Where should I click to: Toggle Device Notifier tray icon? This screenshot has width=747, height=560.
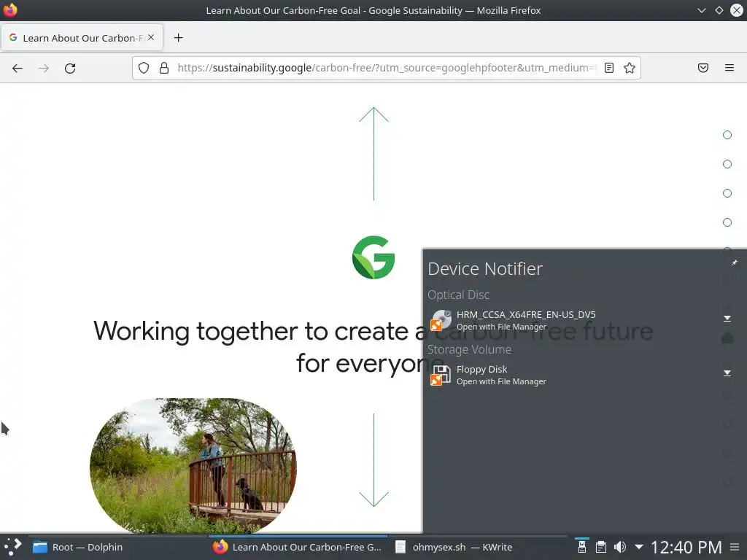coord(581,547)
